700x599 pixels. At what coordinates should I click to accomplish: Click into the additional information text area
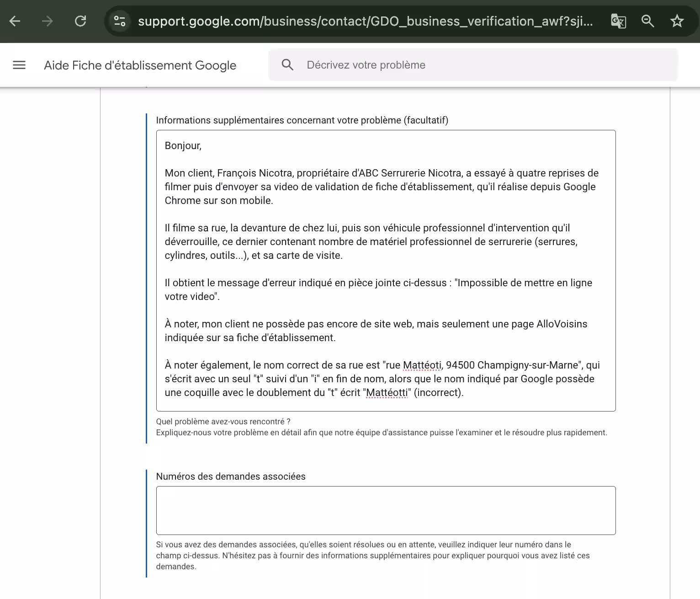click(x=386, y=271)
